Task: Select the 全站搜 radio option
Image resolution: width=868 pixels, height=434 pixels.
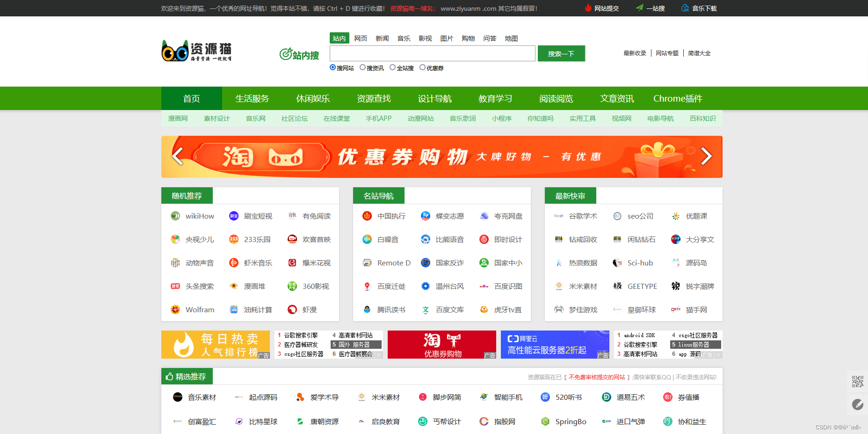Action: click(x=392, y=67)
